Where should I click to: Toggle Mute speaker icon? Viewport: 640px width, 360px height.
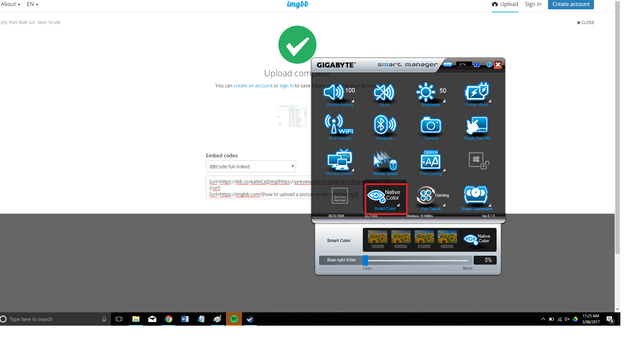(384, 93)
